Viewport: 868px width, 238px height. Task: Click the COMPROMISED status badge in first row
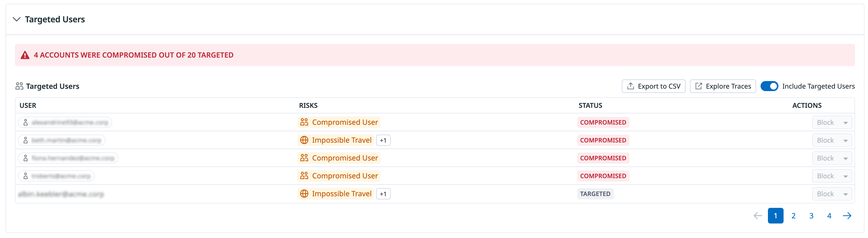tap(603, 122)
